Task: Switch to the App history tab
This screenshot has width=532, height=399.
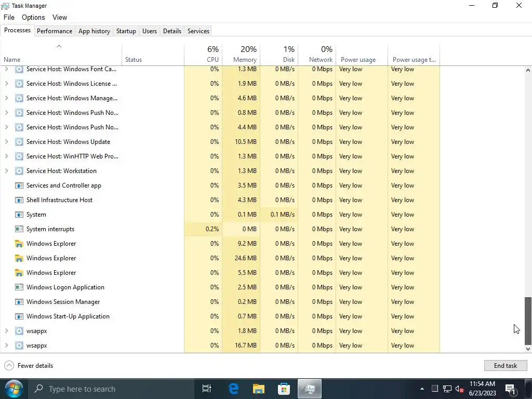Action: 95,31
